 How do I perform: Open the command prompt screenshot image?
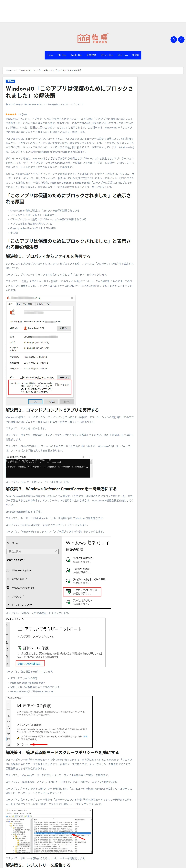coord(49,466)
